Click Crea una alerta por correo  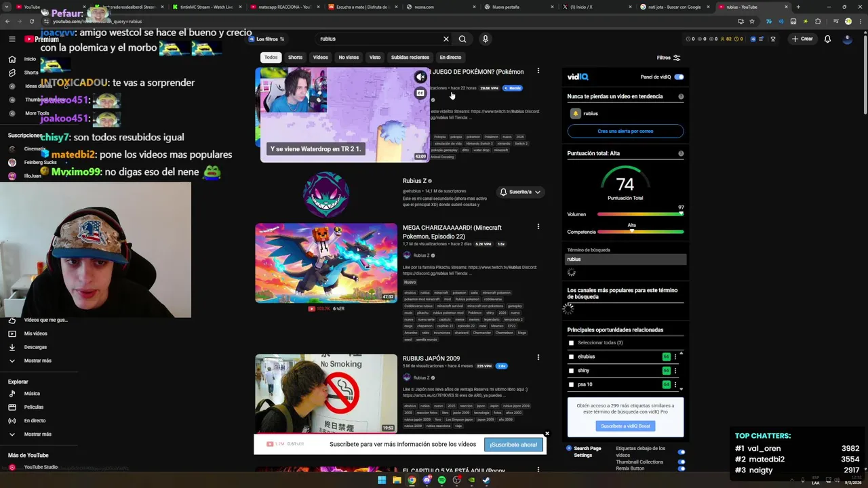[625, 131]
